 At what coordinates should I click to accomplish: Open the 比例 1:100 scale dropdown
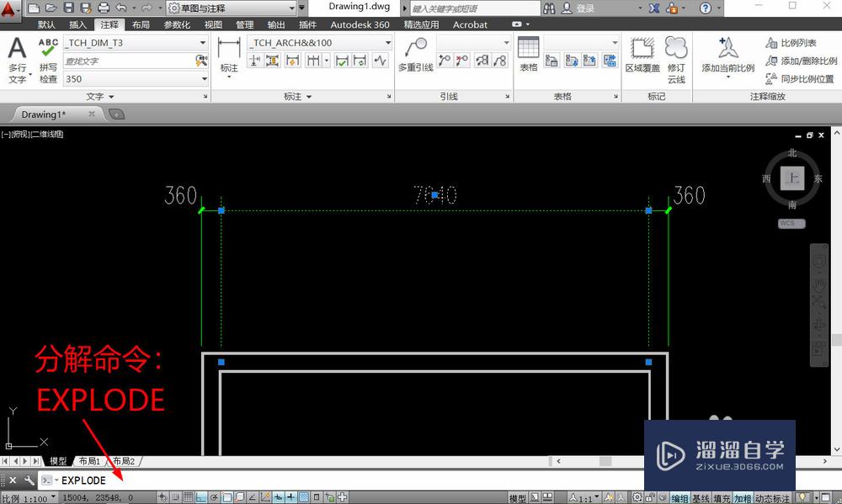click(29, 499)
